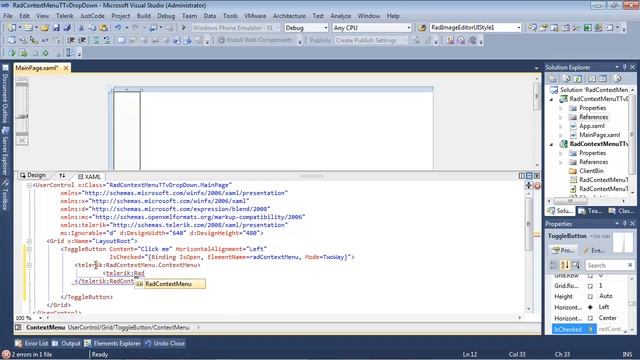The width and height of the screenshot is (640, 360).
Task: Click the View Code icon in Solution Explorer
Action: [x=592, y=78]
